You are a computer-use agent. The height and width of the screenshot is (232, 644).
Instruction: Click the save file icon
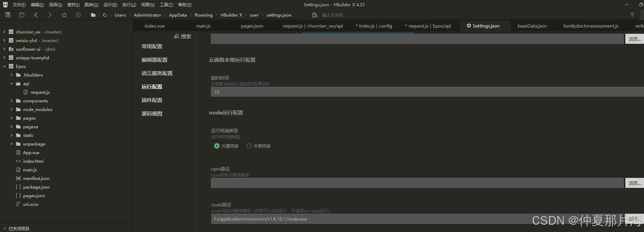click(22, 15)
